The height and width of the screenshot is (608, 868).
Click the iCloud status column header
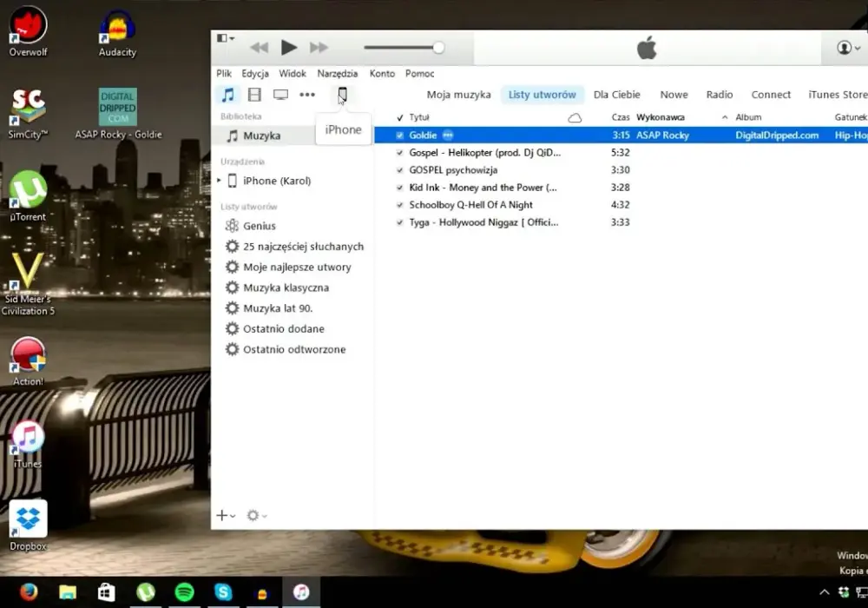point(575,117)
